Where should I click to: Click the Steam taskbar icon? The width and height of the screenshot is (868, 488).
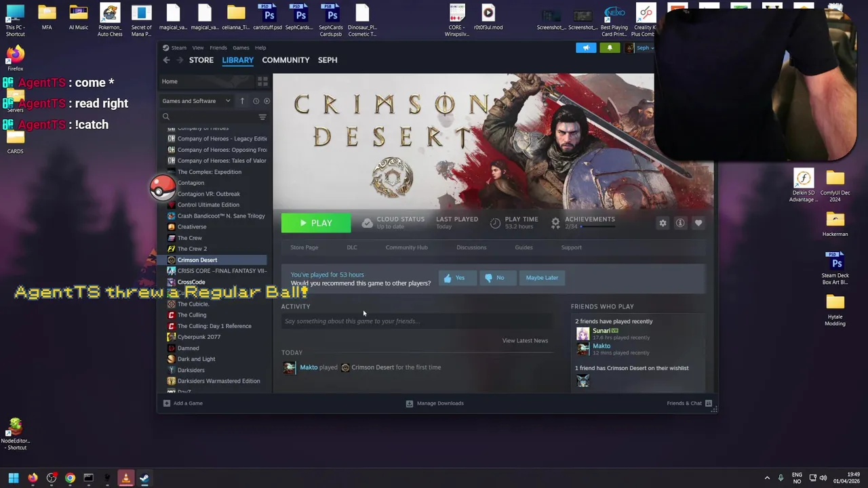tap(144, 479)
